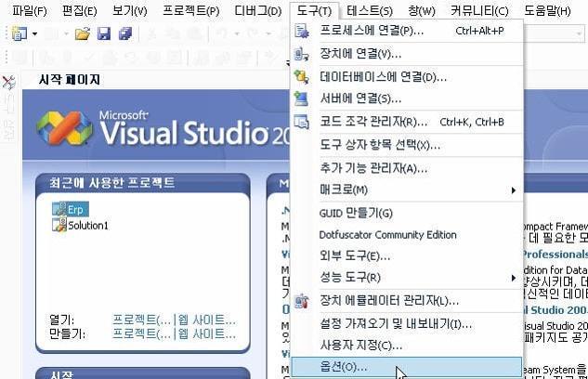Click 프로젝트(... link next to 열기
588x379 pixels.
coord(142,320)
